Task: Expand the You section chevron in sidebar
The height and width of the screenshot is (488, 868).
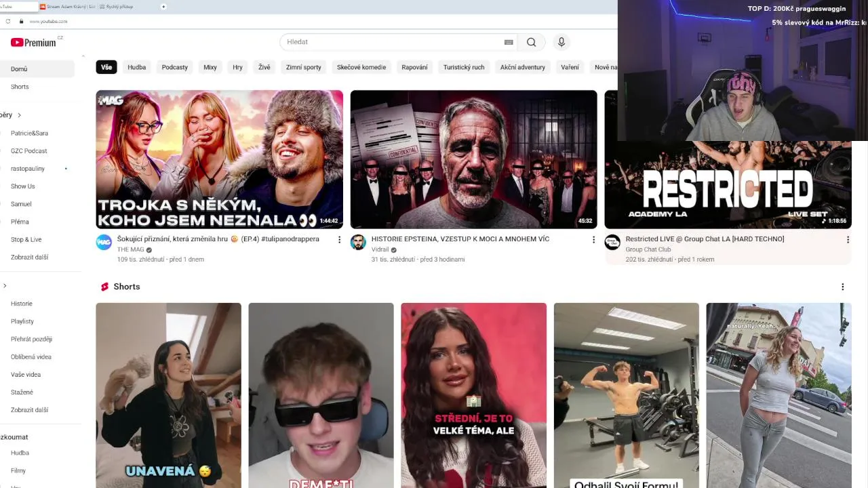Action: (x=5, y=286)
